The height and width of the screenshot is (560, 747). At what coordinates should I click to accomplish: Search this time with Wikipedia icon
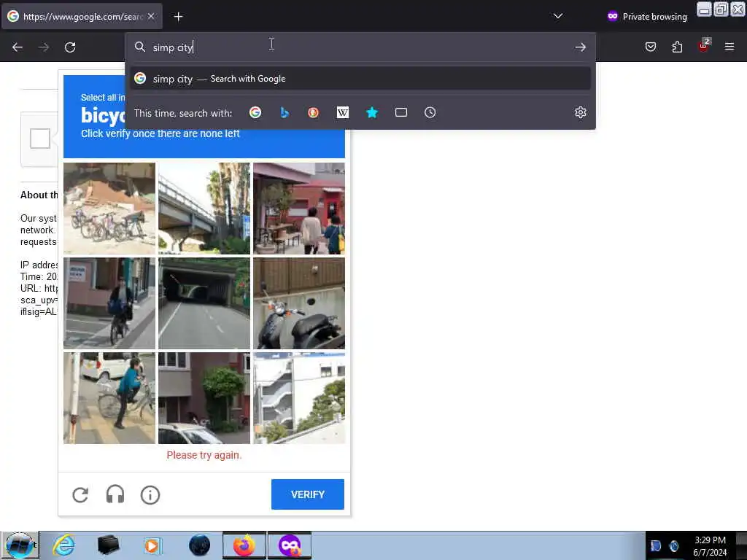[343, 112]
